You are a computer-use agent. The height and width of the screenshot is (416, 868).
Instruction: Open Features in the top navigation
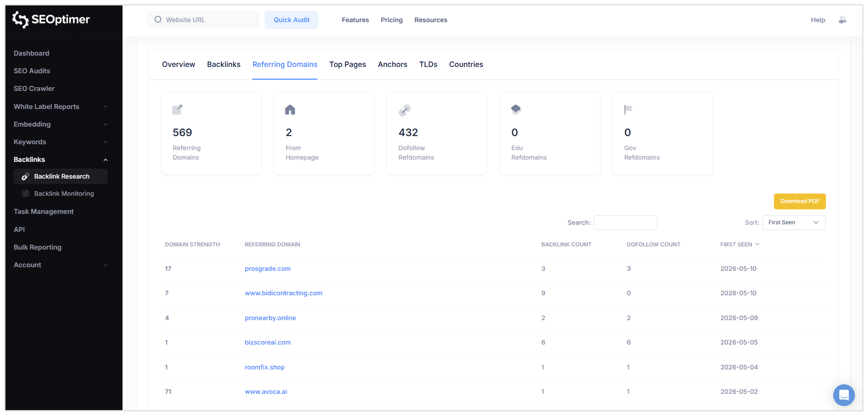click(355, 20)
